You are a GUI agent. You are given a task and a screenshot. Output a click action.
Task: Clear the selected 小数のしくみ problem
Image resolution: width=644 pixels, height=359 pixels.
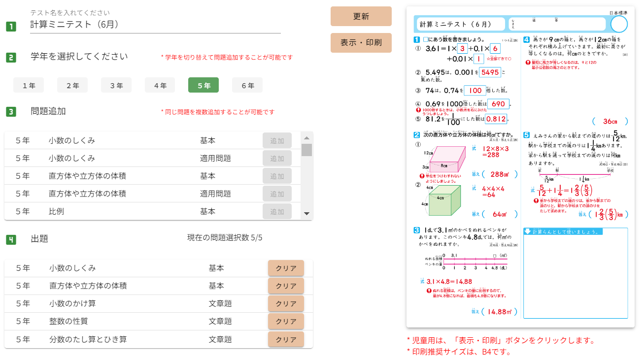pos(286,268)
